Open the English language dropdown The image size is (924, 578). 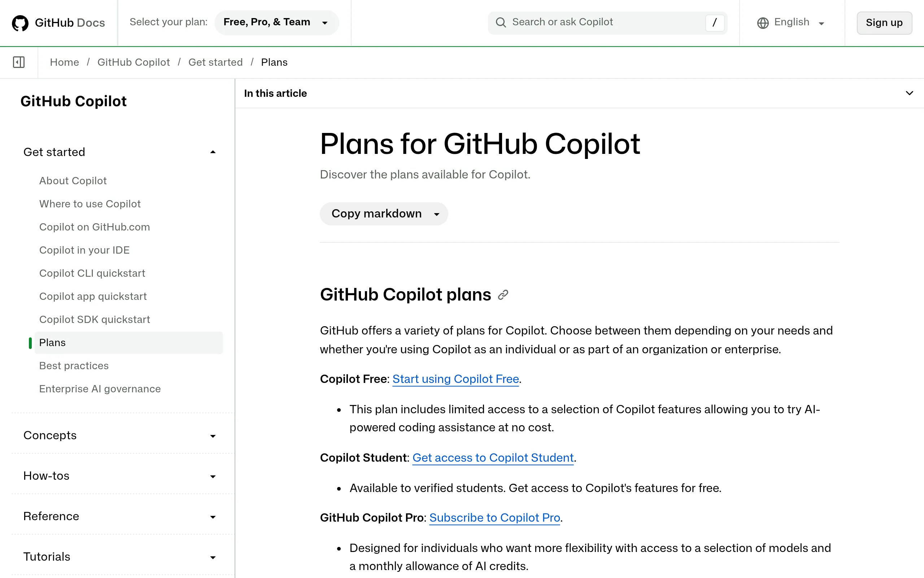tap(791, 23)
